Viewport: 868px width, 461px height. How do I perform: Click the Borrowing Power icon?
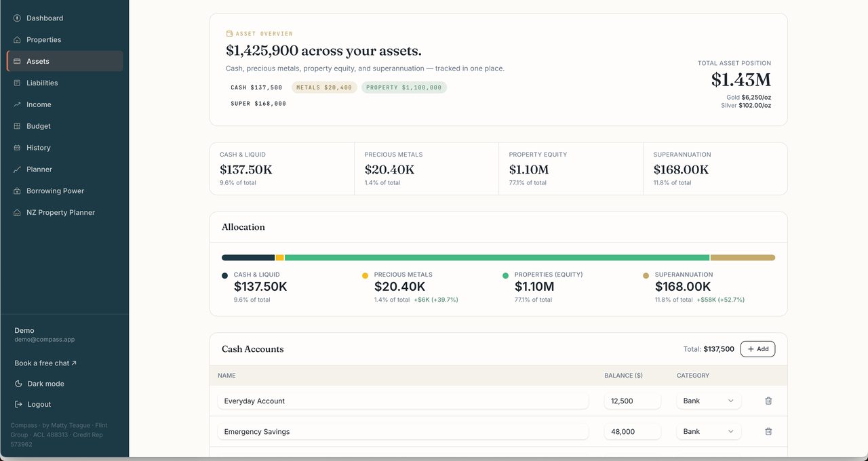17,191
